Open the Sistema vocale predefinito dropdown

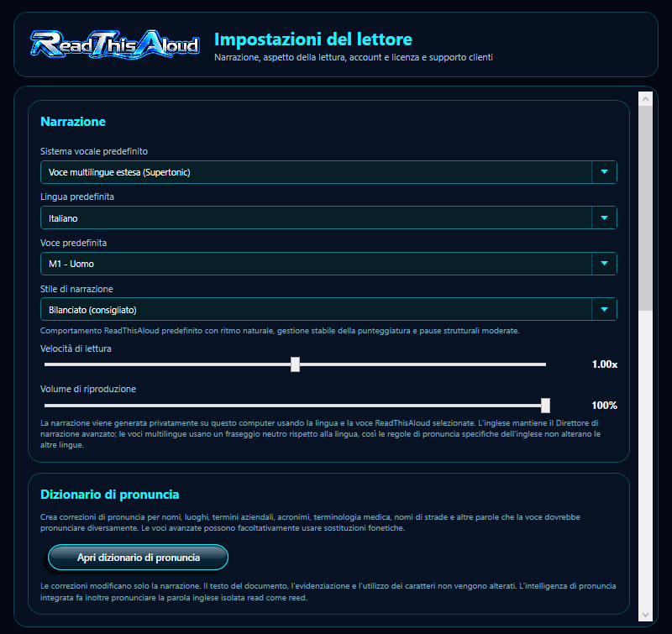coord(328,172)
